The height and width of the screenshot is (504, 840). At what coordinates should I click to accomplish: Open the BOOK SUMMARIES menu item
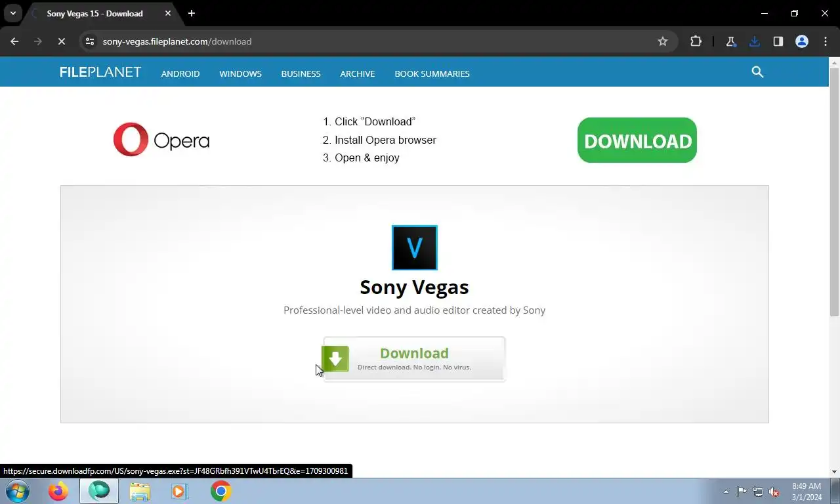pyautogui.click(x=432, y=73)
